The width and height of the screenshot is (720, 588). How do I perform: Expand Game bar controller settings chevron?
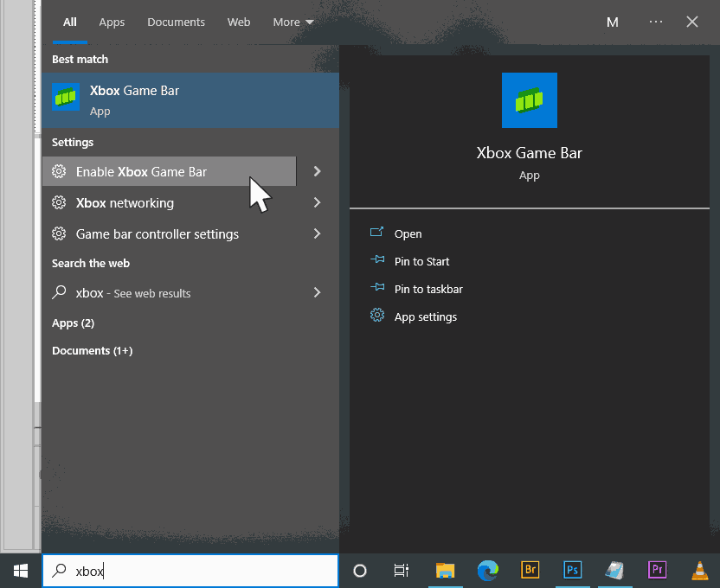coord(317,233)
